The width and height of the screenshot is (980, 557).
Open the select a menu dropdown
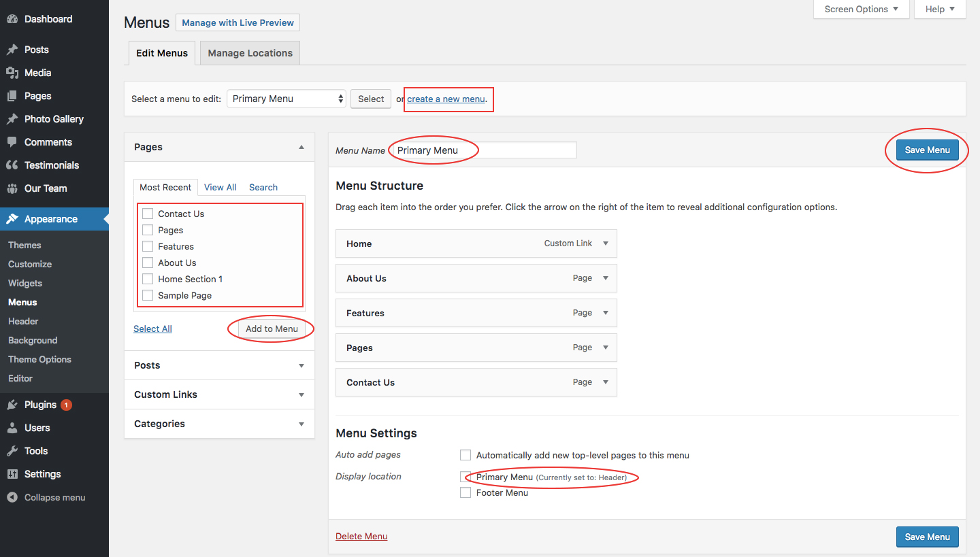[x=287, y=99]
